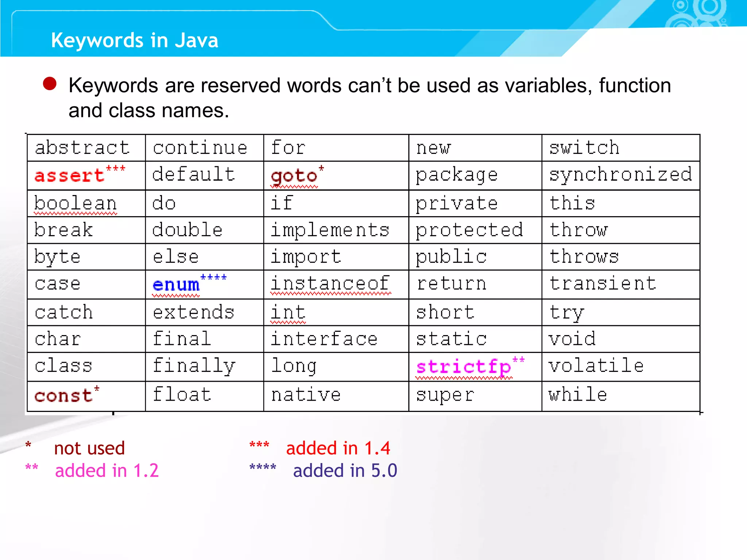Click the red 'const' keyword
Image resolution: width=747 pixels, height=560 pixels.
[x=63, y=396]
